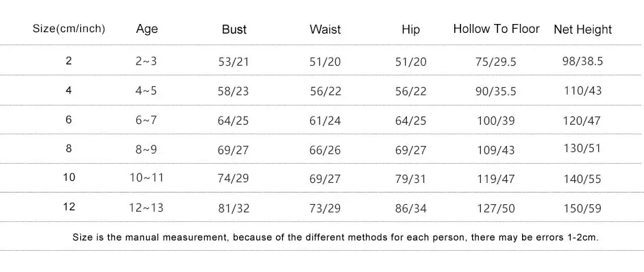This screenshot has height=272, width=644.
Task: Select net height value 98/38.5
Action: 583,61
